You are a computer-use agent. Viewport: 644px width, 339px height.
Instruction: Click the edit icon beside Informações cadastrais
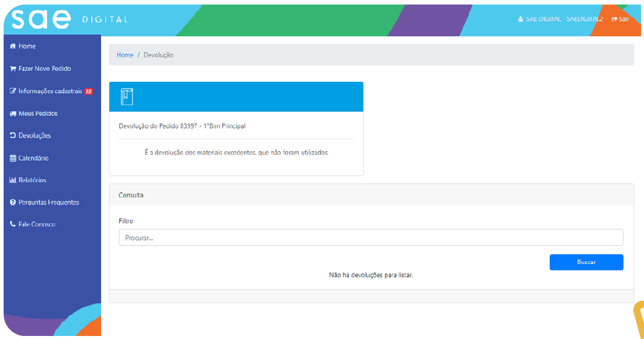[13, 91]
